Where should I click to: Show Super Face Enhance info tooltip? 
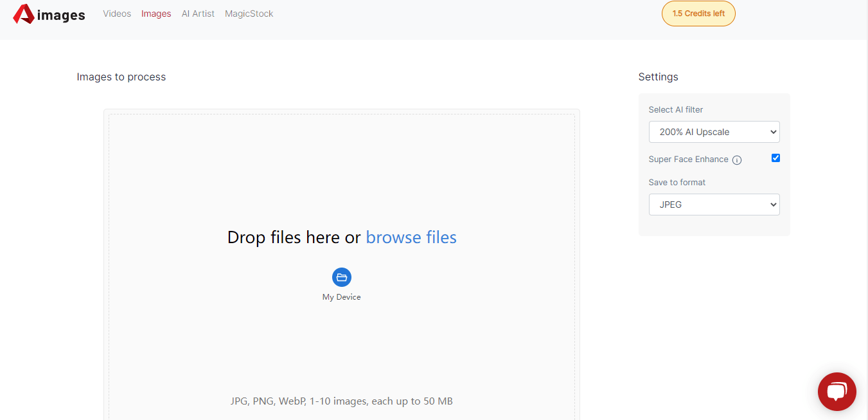737,160
